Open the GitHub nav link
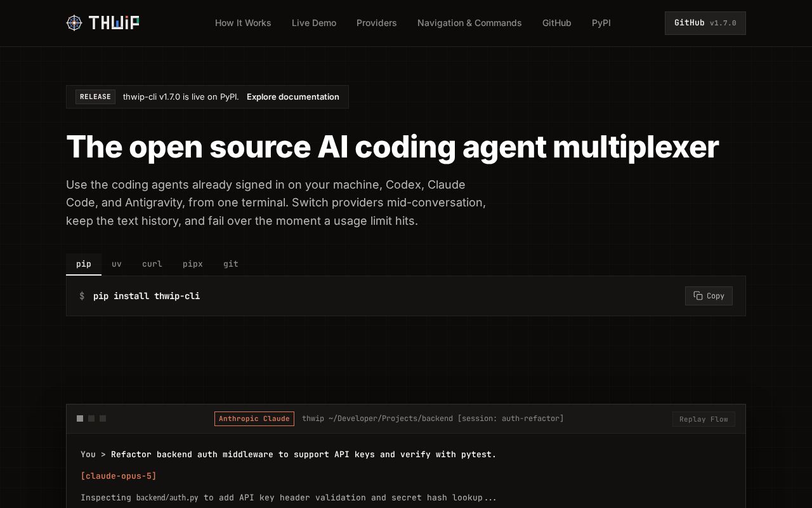Image resolution: width=812 pixels, height=508 pixels. click(557, 23)
